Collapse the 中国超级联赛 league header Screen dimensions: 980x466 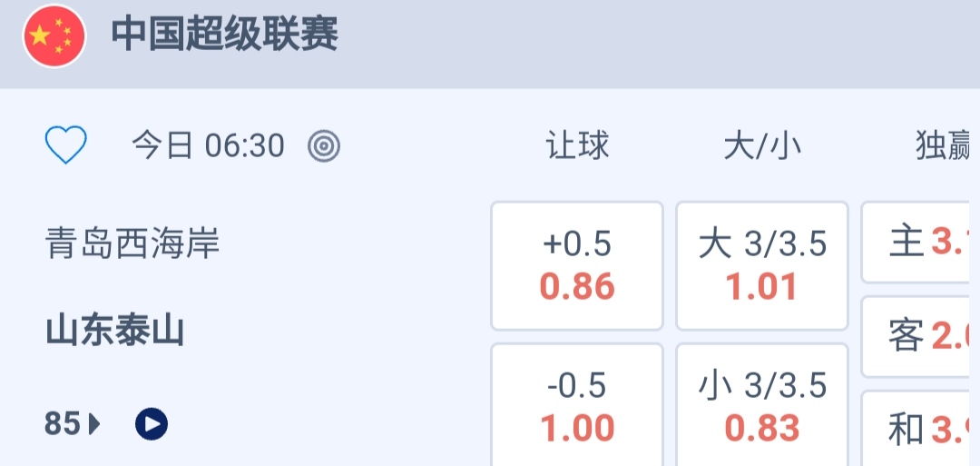(x=544, y=36)
